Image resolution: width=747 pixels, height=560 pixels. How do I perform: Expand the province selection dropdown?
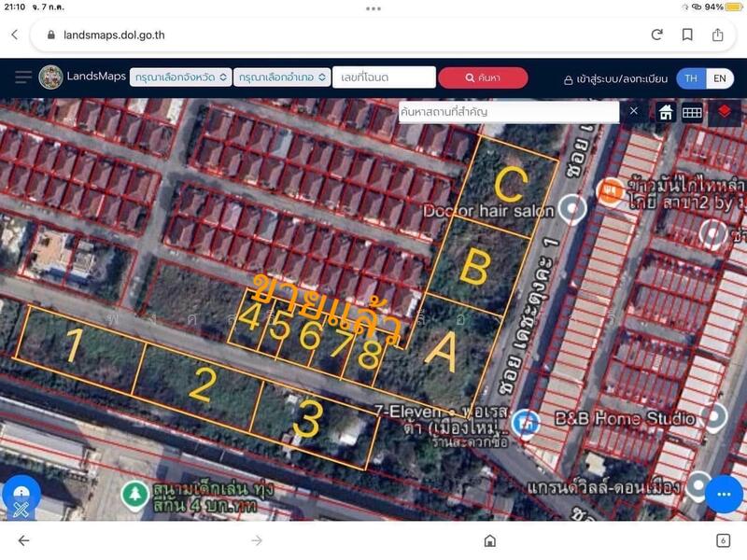180,77
